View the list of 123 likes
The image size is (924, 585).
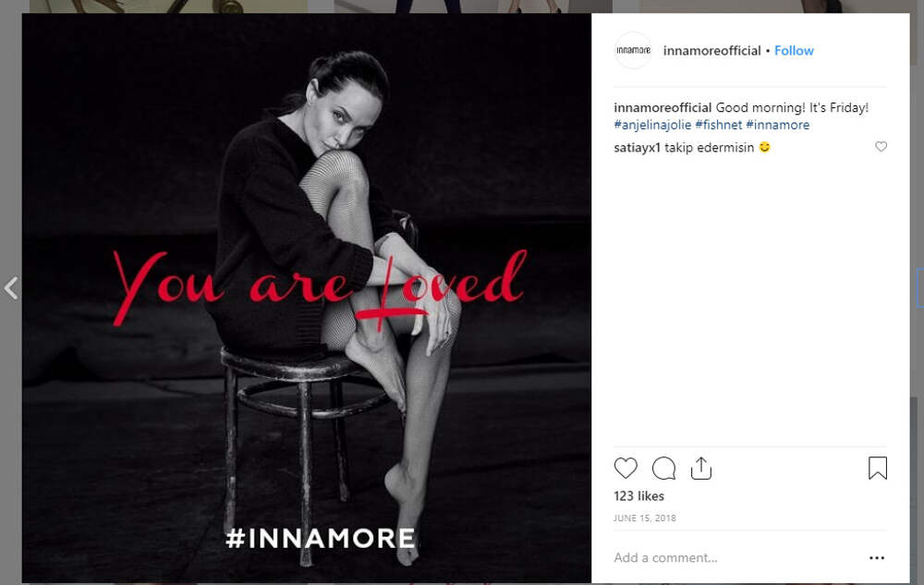[637, 496]
